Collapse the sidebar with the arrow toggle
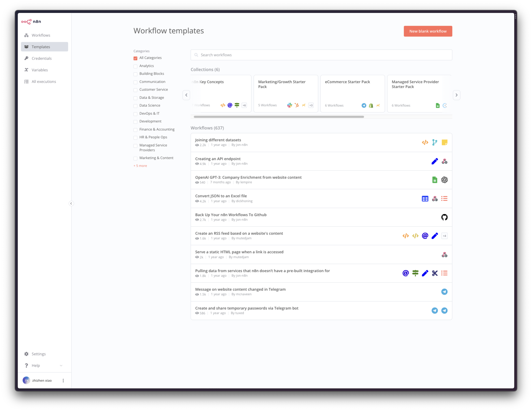This screenshot has width=532, height=411. 71,203
